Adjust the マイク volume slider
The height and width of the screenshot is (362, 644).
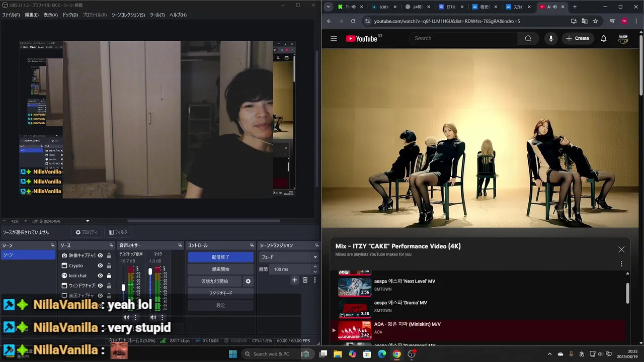pyautogui.click(x=150, y=271)
